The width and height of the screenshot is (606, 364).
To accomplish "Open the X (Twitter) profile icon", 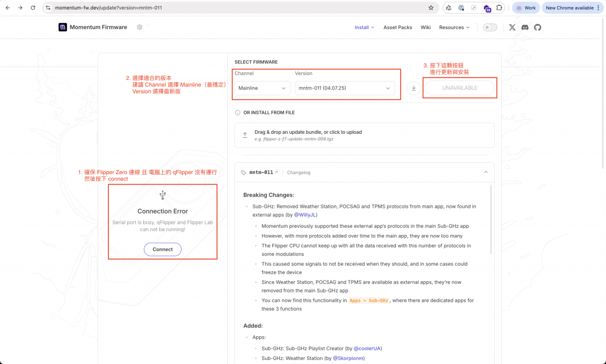I will click(512, 27).
